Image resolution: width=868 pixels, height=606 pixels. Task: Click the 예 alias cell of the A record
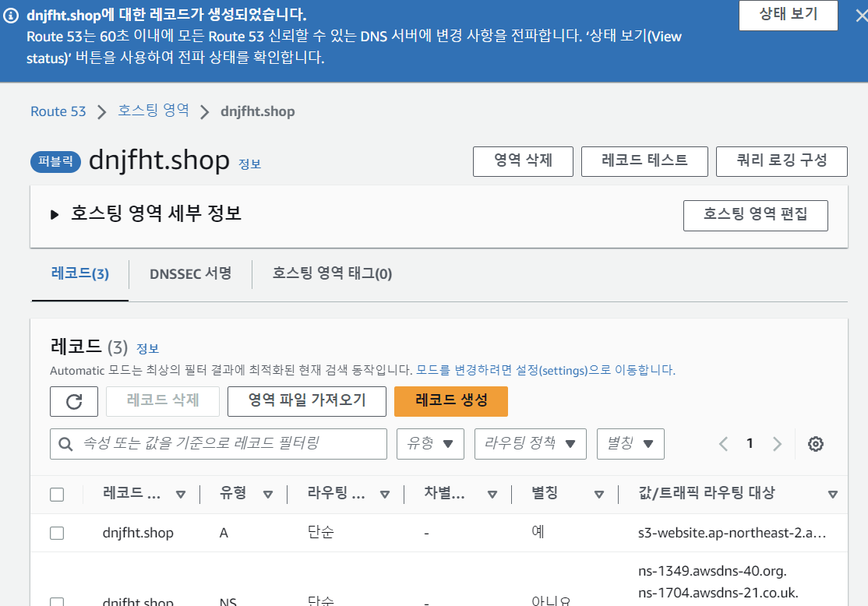(x=538, y=533)
